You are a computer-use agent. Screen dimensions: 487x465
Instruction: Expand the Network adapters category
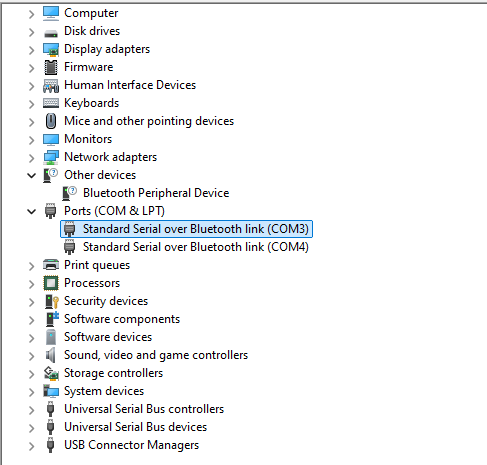click(x=31, y=158)
